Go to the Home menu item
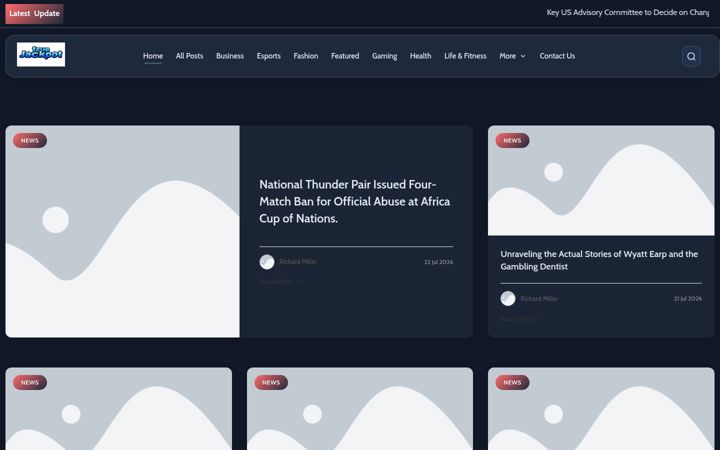Image resolution: width=720 pixels, height=450 pixels. 153,56
